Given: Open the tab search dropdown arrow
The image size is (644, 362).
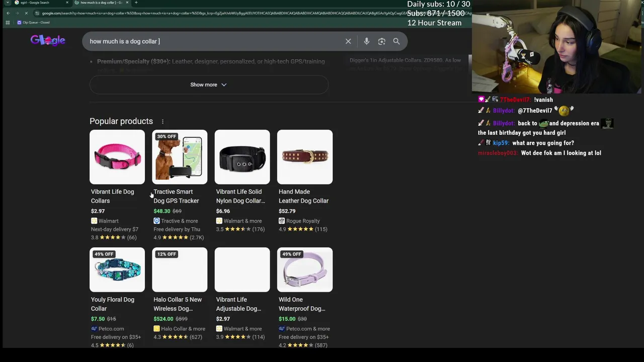Looking at the screenshot, I should click(8, 3).
